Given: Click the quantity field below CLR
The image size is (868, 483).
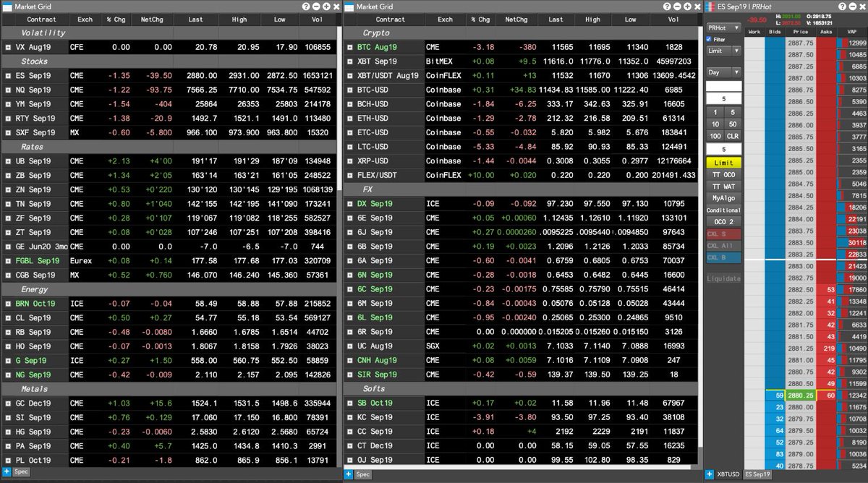Looking at the screenshot, I should tap(723, 150).
